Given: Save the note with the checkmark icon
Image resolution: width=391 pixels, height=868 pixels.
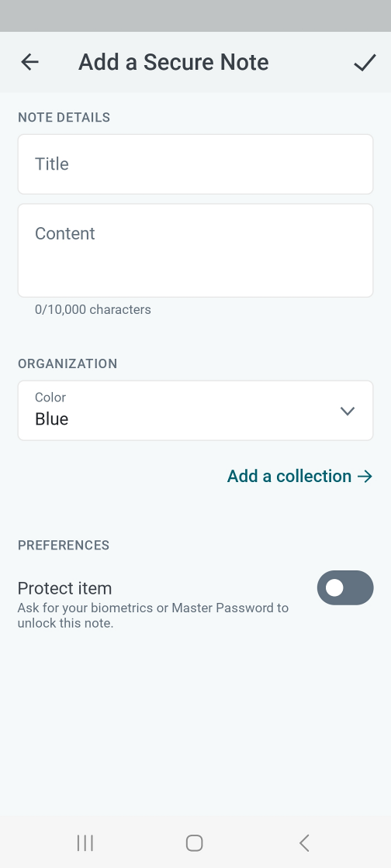Looking at the screenshot, I should [365, 63].
